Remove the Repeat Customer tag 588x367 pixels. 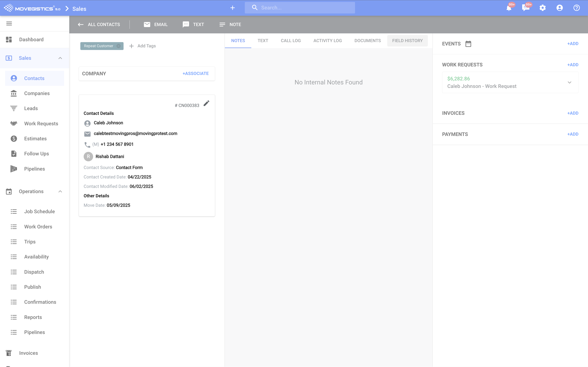click(119, 46)
